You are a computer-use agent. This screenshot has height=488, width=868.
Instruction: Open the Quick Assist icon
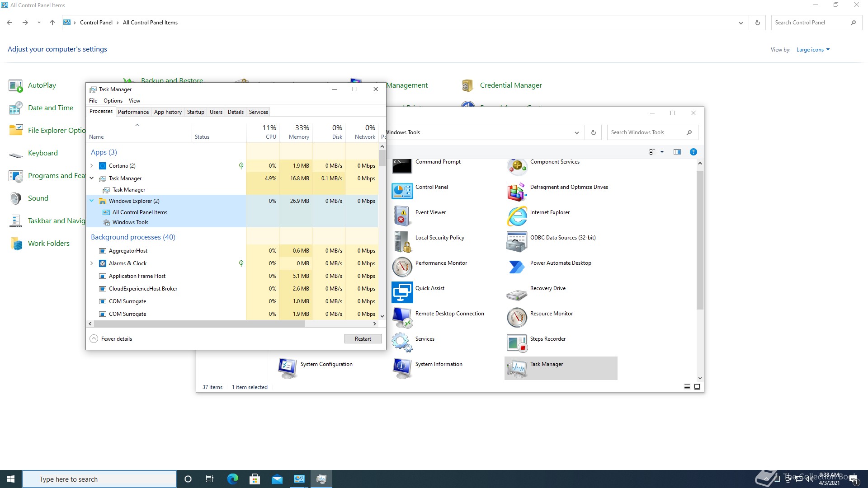point(402,292)
